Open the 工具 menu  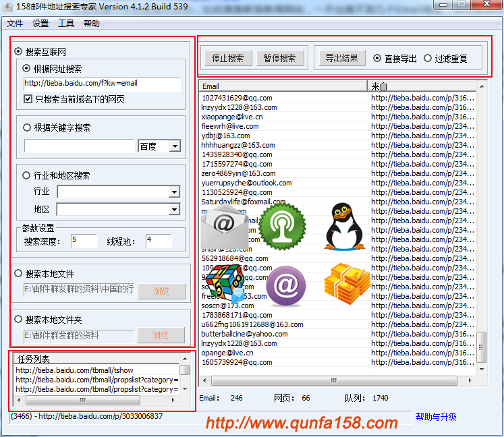tap(66, 24)
